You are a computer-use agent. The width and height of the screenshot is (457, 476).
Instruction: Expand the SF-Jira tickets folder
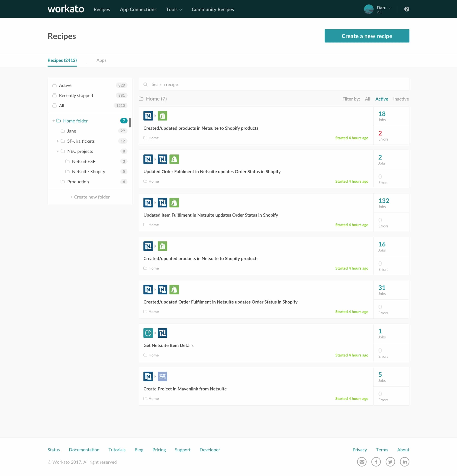[58, 141]
